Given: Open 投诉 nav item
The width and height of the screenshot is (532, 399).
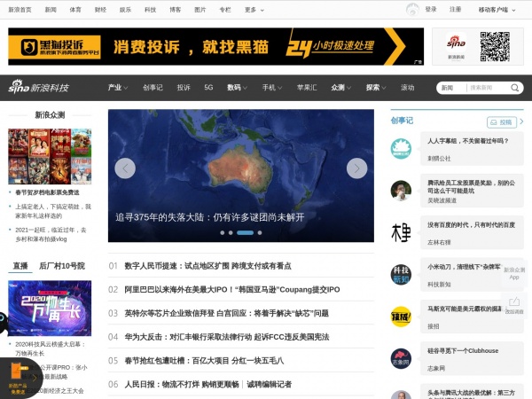Looking at the screenshot, I should click(184, 88).
